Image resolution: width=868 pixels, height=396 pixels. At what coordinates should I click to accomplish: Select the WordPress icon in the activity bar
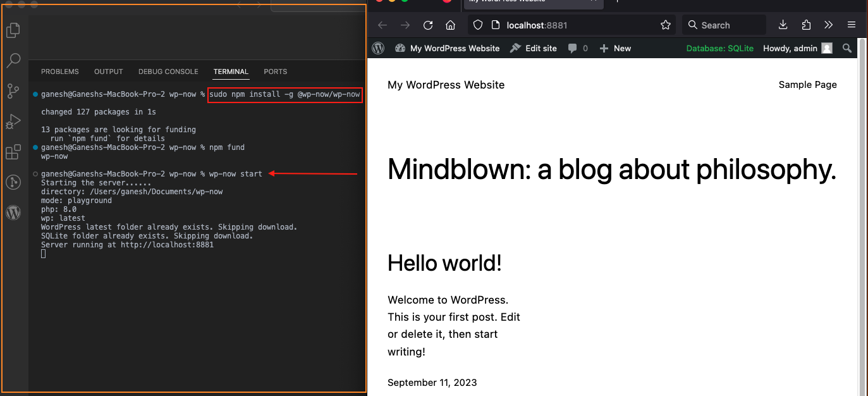(x=13, y=213)
